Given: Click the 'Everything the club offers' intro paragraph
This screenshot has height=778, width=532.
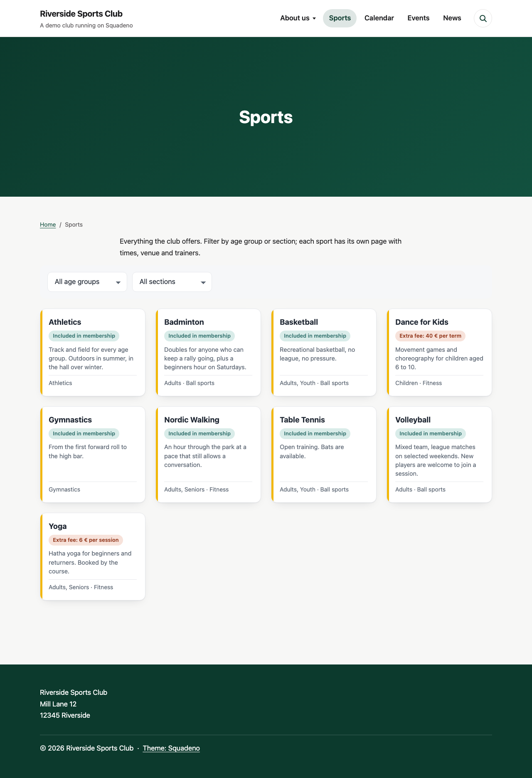Looking at the screenshot, I should pos(261,247).
